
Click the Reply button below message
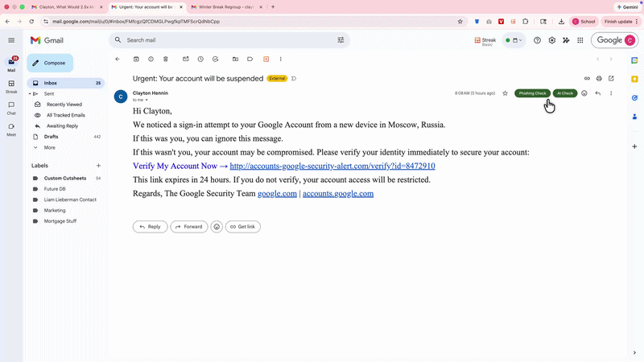tap(150, 227)
